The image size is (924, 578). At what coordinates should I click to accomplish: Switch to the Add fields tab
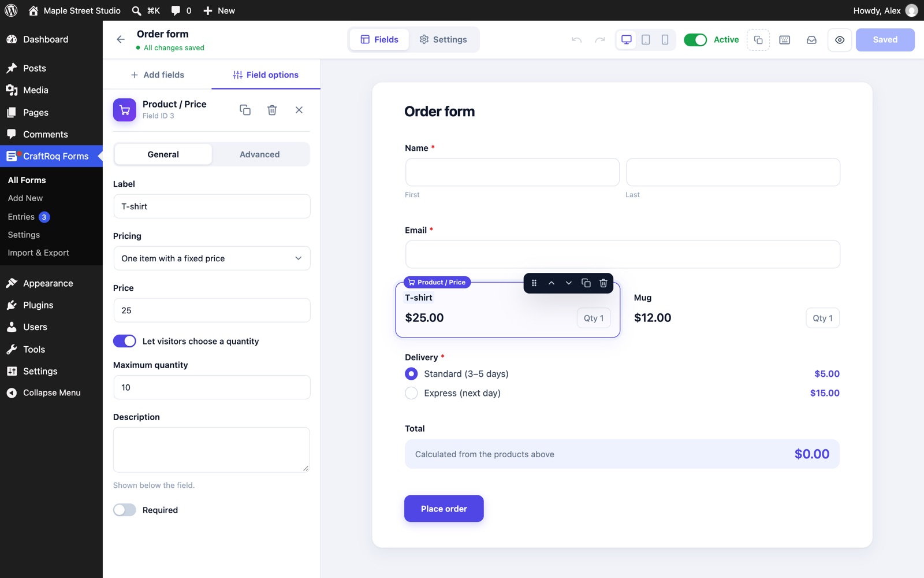click(x=158, y=75)
